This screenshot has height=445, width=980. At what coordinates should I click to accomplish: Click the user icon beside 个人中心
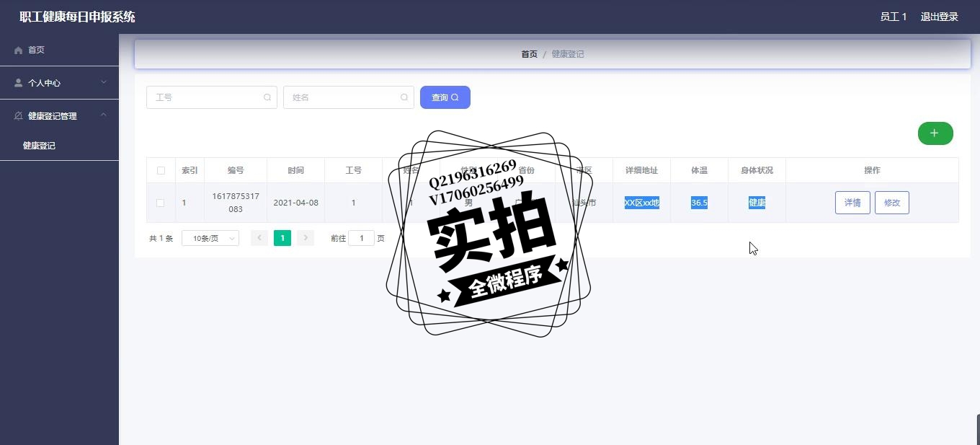(19, 83)
